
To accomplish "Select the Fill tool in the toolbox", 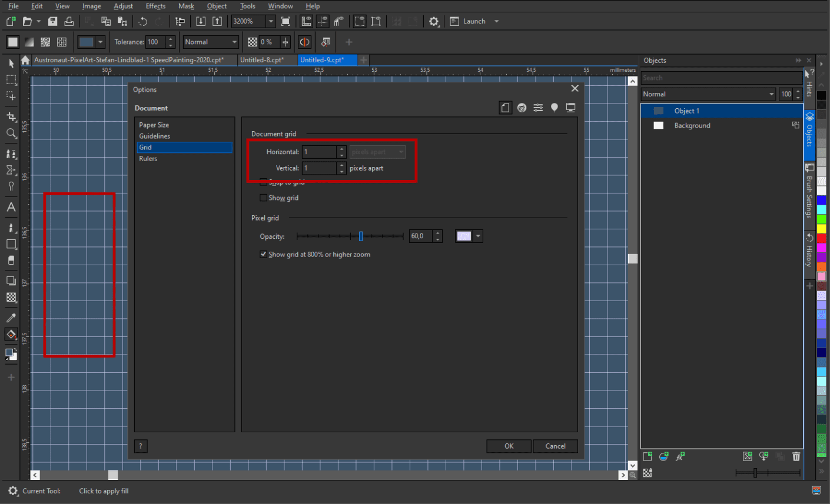I will 11,333.
